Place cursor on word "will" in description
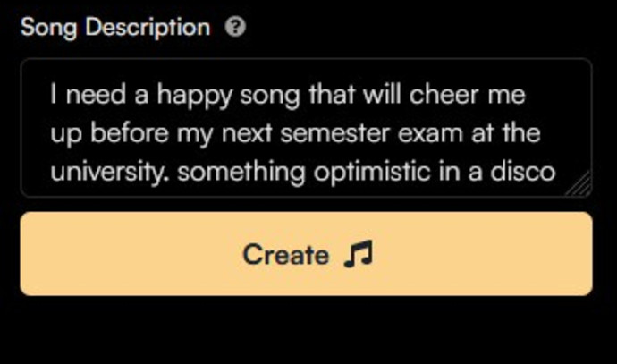The height and width of the screenshot is (364, 617). point(382,95)
